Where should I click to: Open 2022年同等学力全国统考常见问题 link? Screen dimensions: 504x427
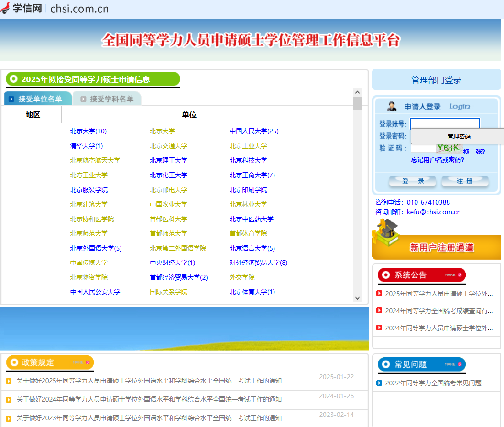coord(433,383)
